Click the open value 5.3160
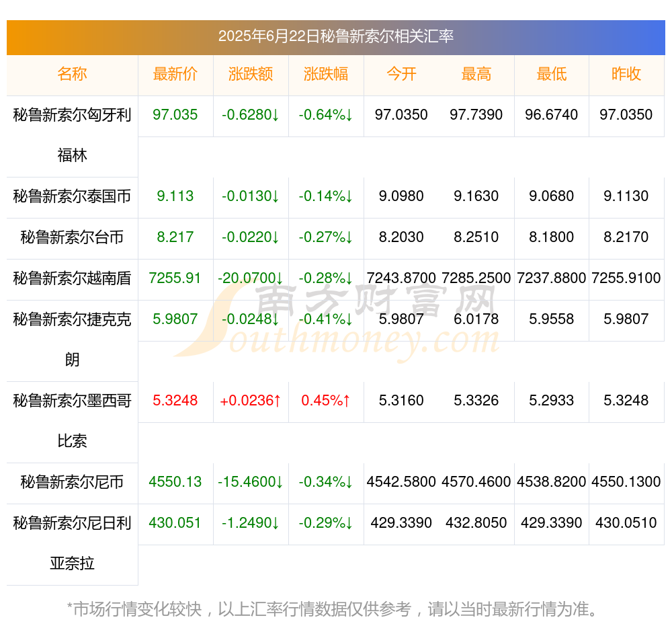This screenshot has width=672, height=630. point(401,401)
